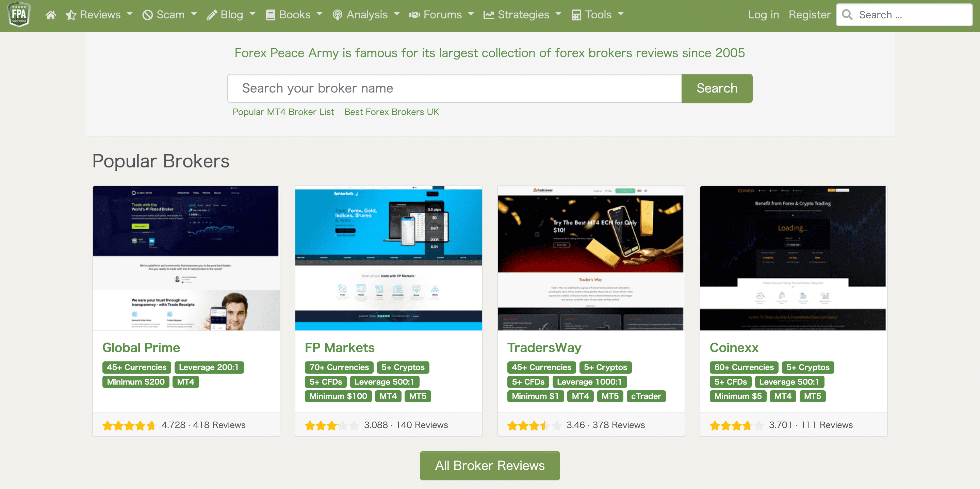Open the Global Prime broker title
The width and height of the screenshot is (980, 489).
coord(141,347)
